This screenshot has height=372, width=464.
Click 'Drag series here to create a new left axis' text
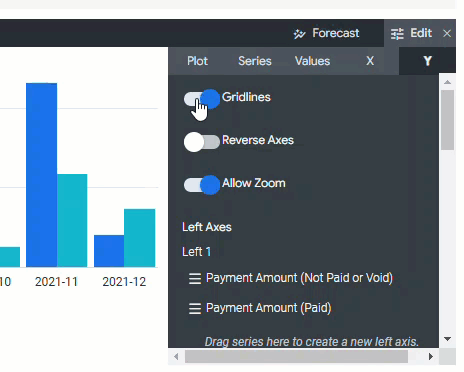311,342
